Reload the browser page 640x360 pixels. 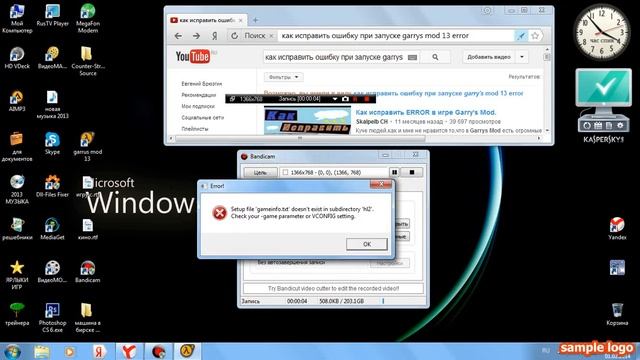pyautogui.click(x=234, y=36)
